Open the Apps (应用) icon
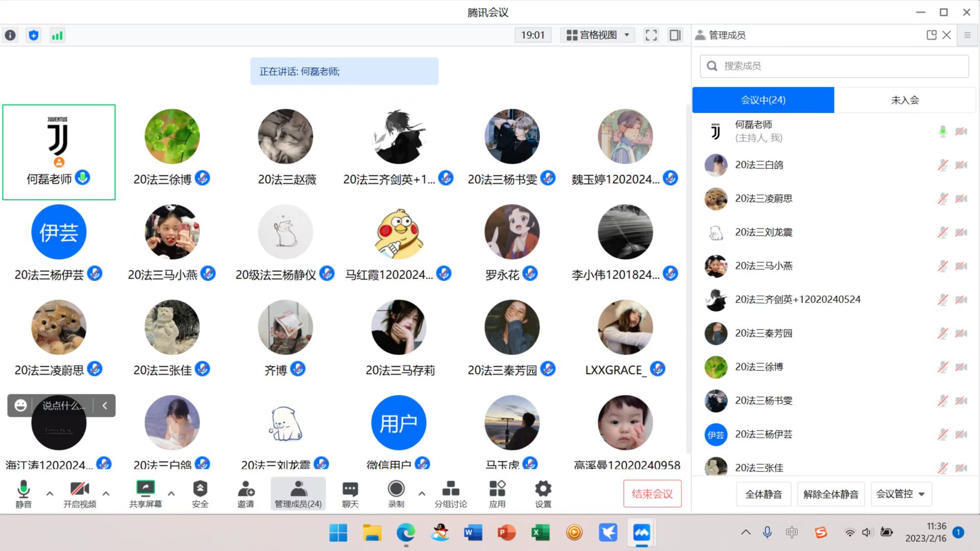Viewport: 980px width, 551px height. point(497,489)
